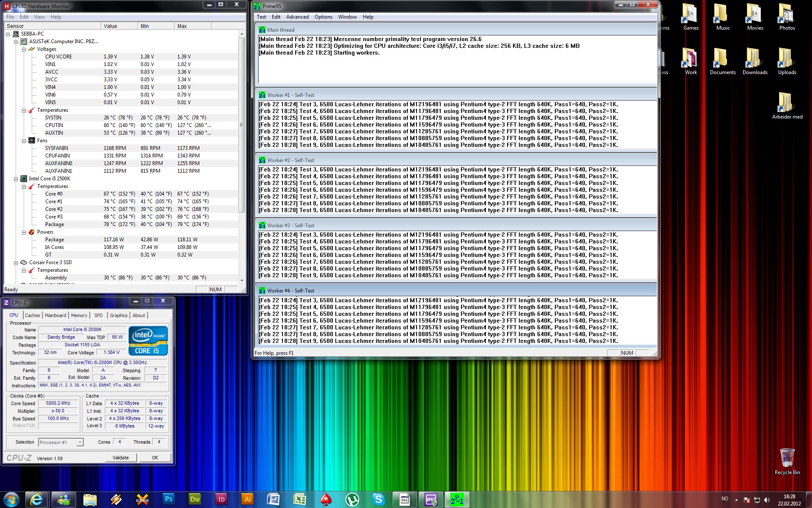Collapse the Voltages node
This screenshot has height=508, width=812.
coord(24,49)
